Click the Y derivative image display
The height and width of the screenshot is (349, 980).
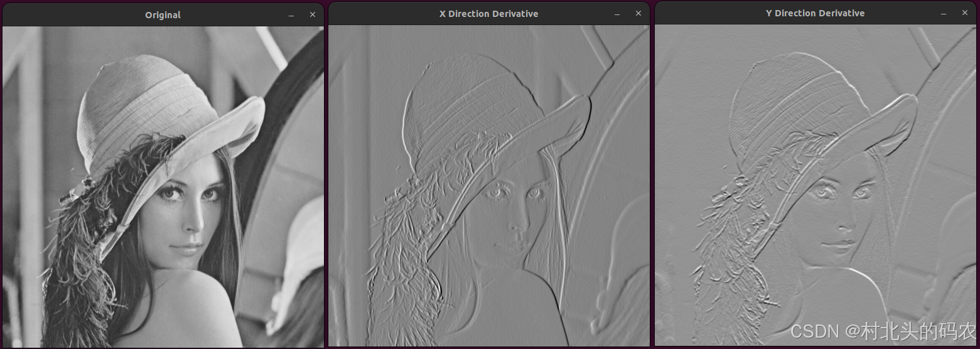(x=816, y=185)
